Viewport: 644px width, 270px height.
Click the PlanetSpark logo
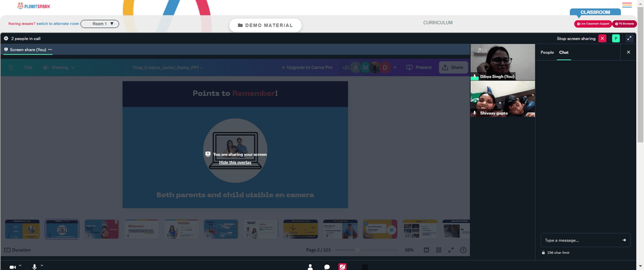[x=33, y=6]
